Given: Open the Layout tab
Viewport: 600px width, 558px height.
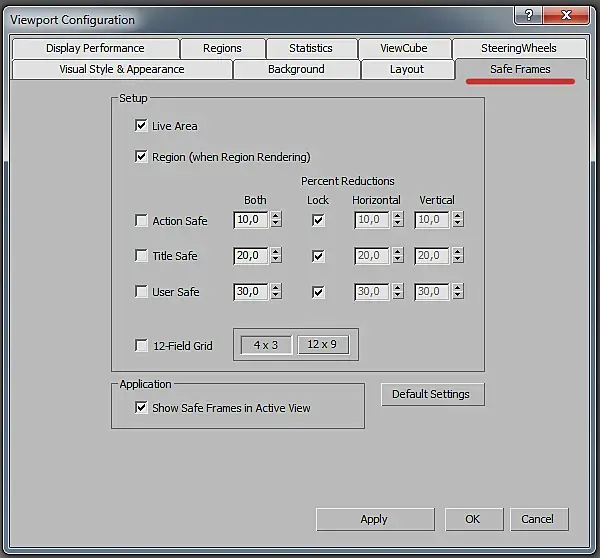Looking at the screenshot, I should pyautogui.click(x=407, y=69).
